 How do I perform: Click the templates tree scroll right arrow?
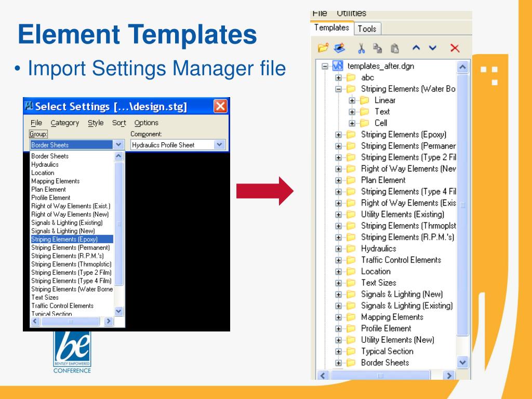(449, 375)
